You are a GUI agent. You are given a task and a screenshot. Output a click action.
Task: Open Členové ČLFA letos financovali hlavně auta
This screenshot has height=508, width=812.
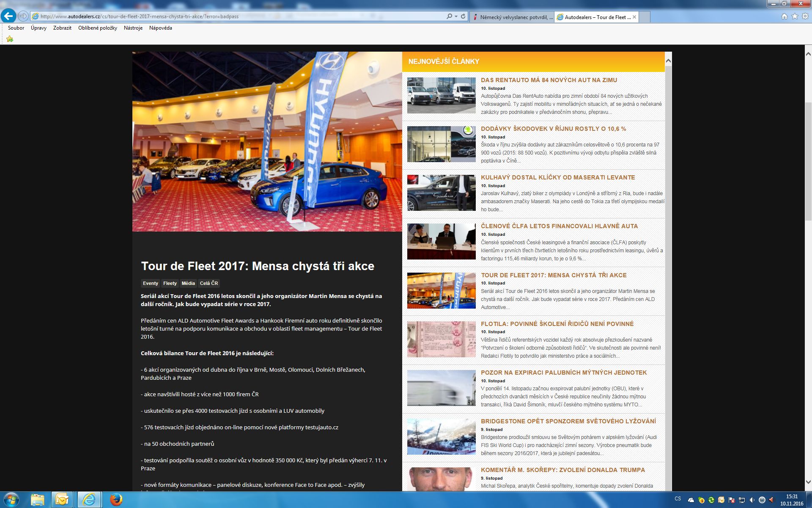559,226
